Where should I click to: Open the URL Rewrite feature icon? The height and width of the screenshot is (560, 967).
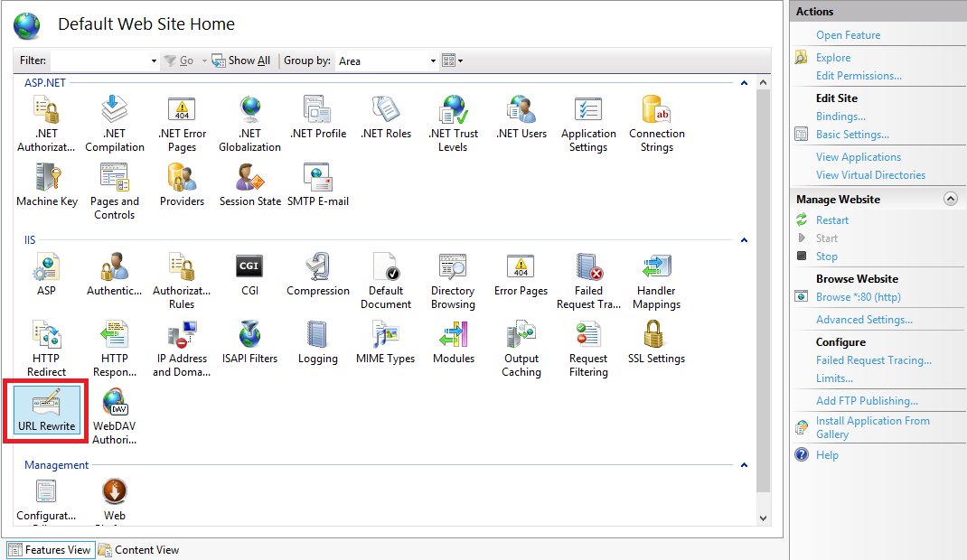[46, 404]
